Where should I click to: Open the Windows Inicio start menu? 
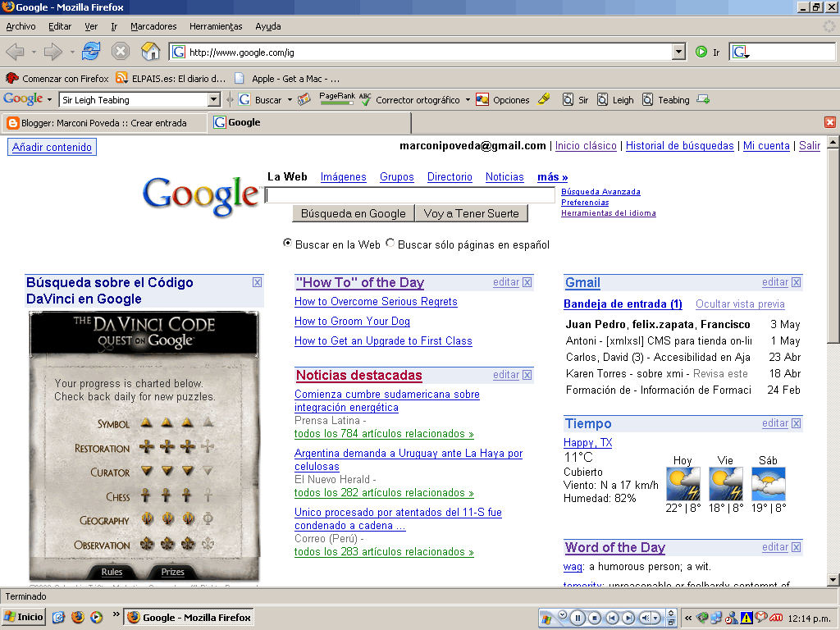(24, 617)
